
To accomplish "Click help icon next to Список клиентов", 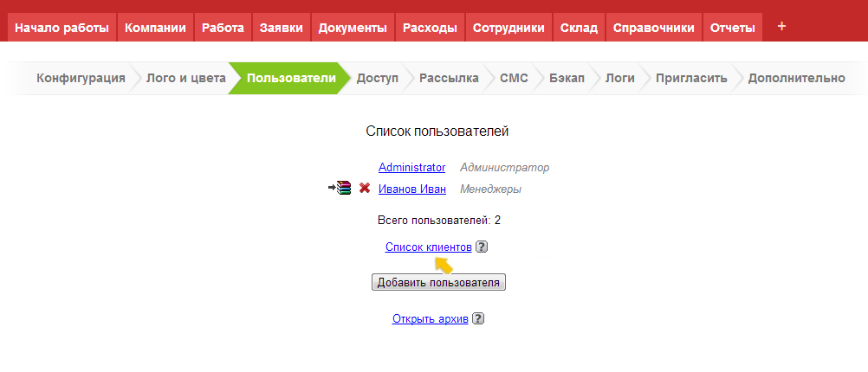I will coord(482,247).
